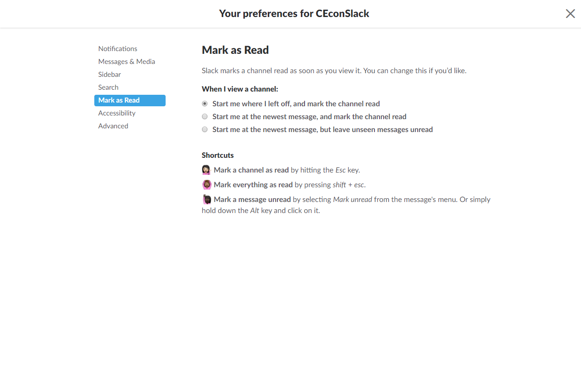Close the preferences dialog with the X icon

570,14
